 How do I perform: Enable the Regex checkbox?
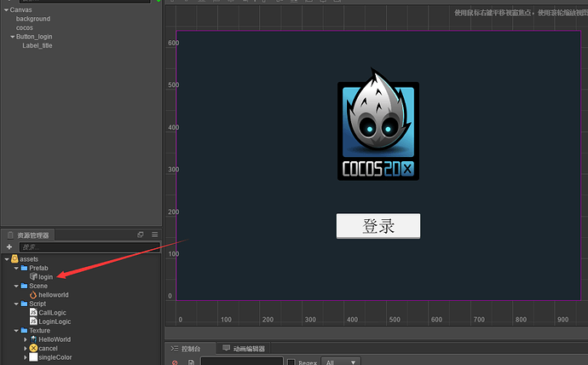pos(291,362)
